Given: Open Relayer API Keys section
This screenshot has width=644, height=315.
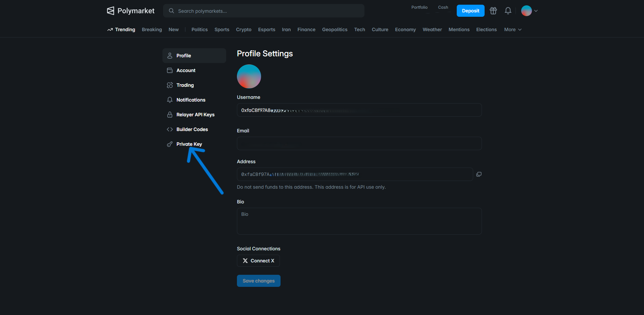Looking at the screenshot, I should click(194, 115).
